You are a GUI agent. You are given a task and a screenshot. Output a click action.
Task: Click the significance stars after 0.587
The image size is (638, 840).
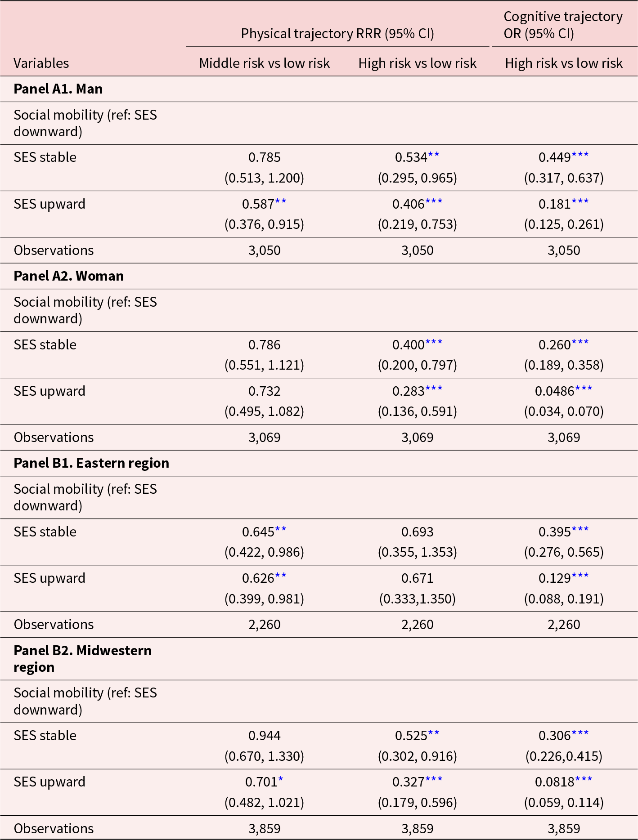tap(281, 202)
